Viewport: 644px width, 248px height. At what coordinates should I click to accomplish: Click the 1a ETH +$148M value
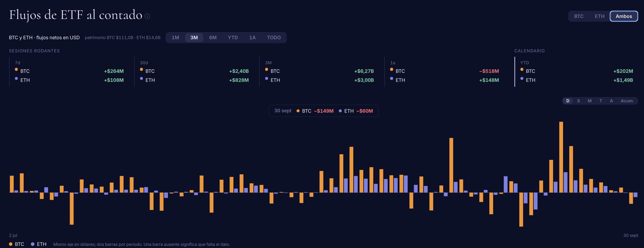coord(489,80)
